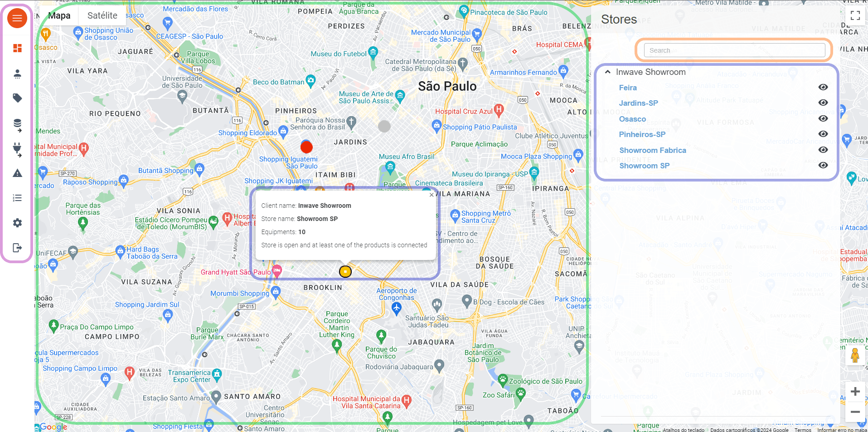Click the Mooca Plaza Shopping pin

click(x=578, y=156)
